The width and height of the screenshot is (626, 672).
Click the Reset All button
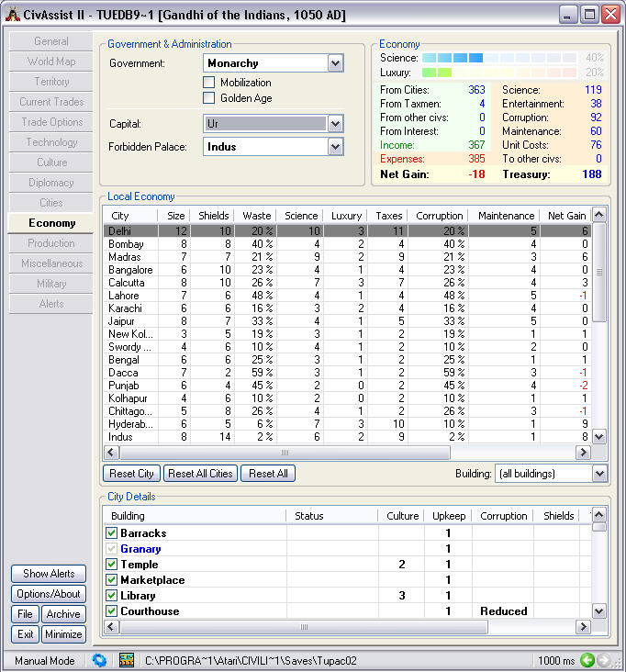coord(268,474)
